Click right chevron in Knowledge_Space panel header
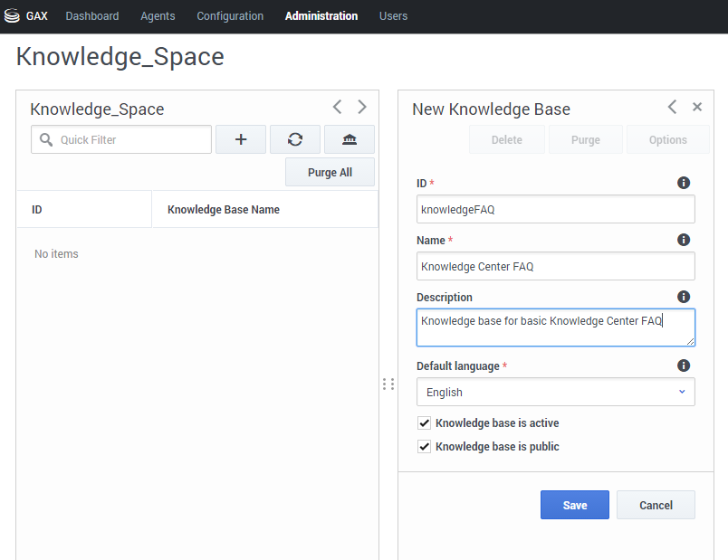 [362, 107]
